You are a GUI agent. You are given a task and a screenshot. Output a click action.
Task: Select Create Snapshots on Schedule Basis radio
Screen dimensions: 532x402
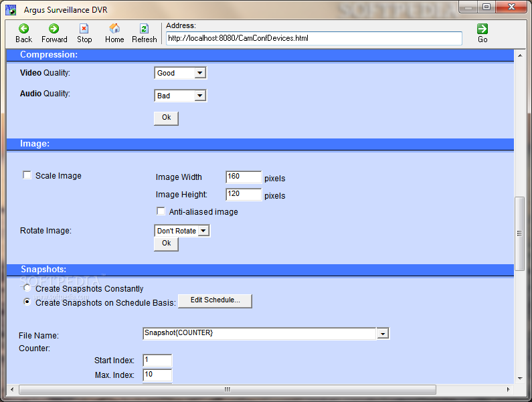(27, 302)
